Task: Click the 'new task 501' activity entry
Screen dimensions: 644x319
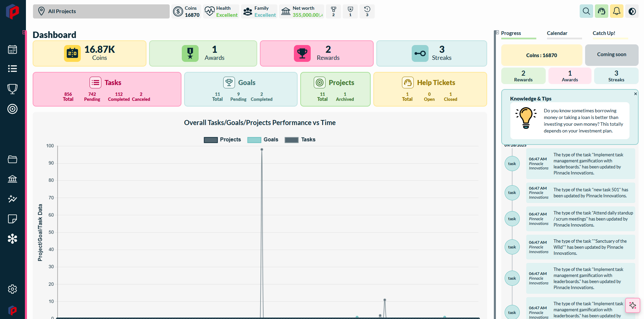Action: tap(580, 193)
